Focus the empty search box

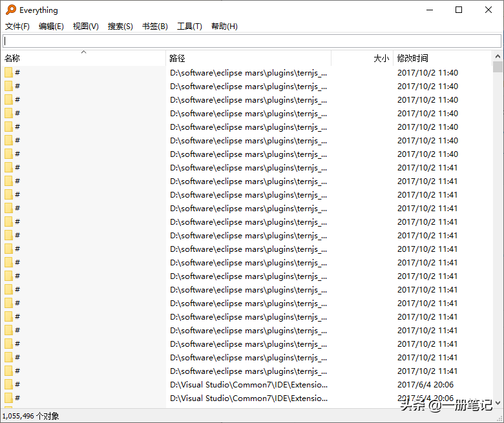click(x=252, y=41)
